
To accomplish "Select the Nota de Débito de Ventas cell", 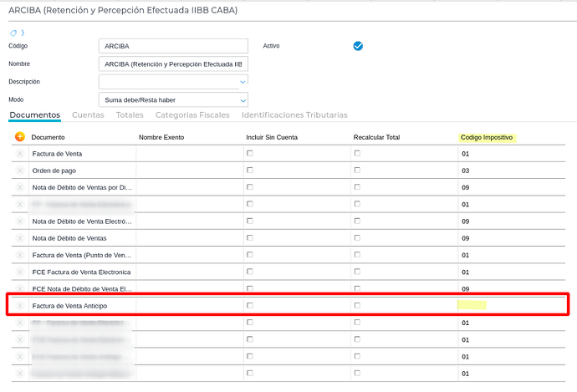I will tap(83, 238).
